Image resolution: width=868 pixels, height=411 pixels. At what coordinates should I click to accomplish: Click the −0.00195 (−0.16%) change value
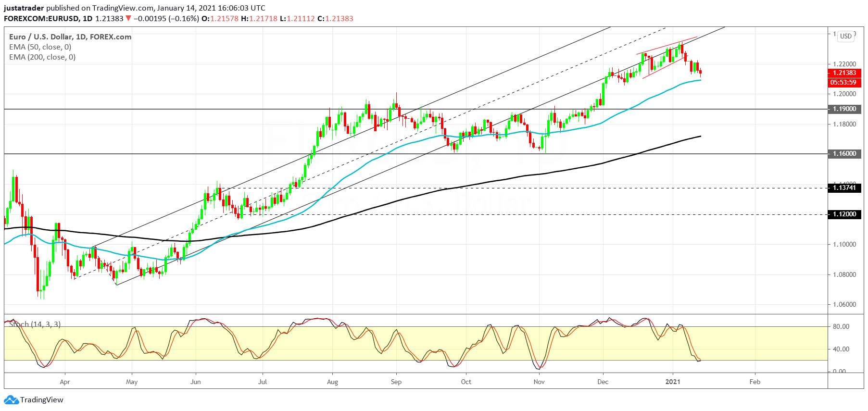[166, 19]
